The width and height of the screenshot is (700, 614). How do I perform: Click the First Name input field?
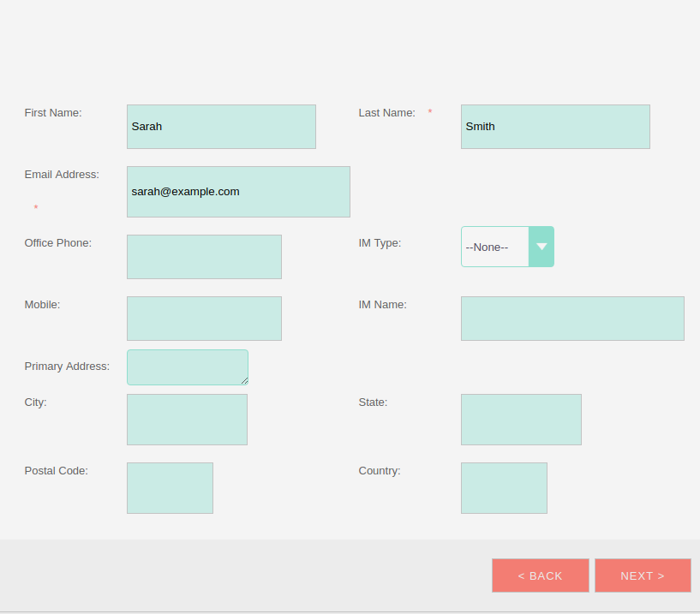tap(221, 127)
